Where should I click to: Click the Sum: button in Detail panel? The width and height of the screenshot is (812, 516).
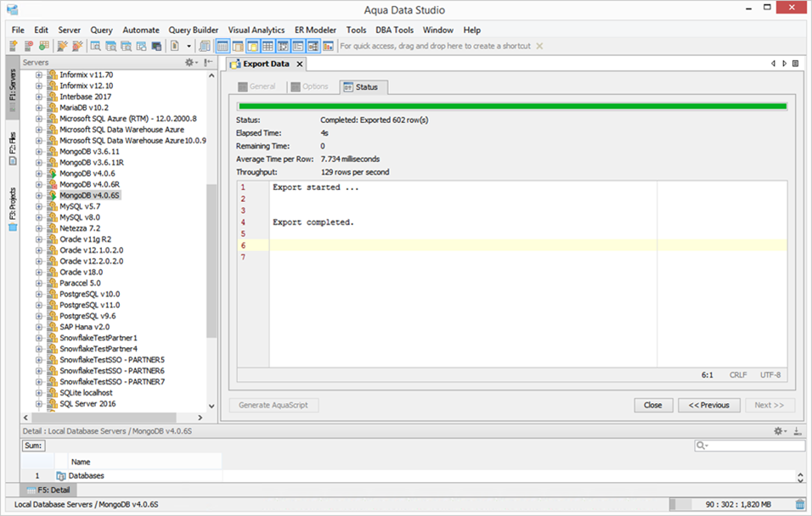point(34,446)
